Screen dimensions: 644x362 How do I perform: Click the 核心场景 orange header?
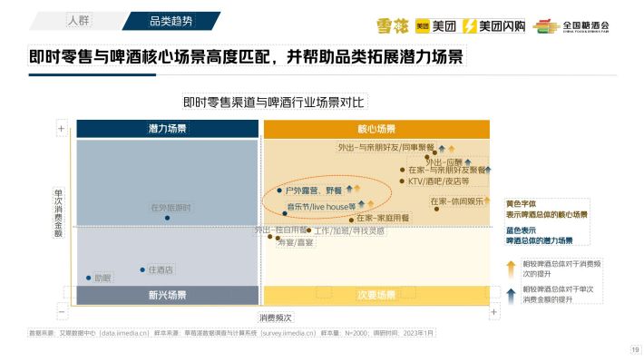pyautogui.click(x=376, y=129)
